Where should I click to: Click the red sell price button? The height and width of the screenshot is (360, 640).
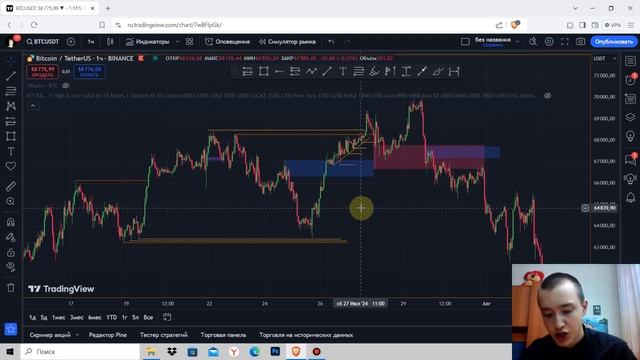click(x=43, y=72)
